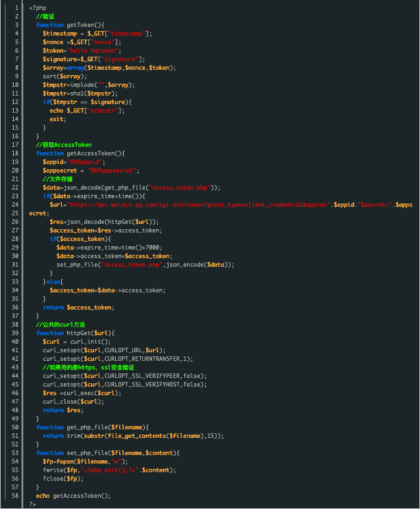The height and width of the screenshot is (509, 420).
Task: Click sort($array) on line 9
Action: pos(63,76)
